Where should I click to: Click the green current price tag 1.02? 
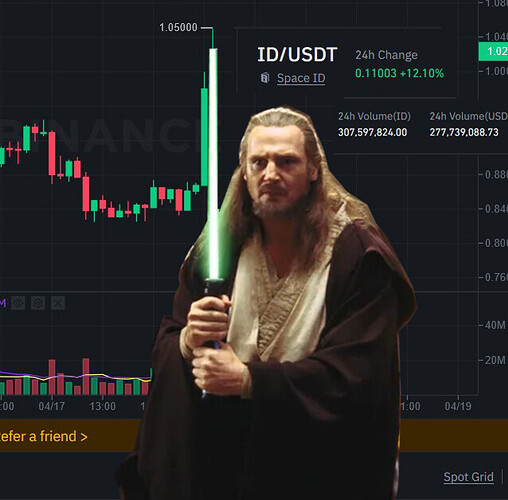tap(493, 51)
